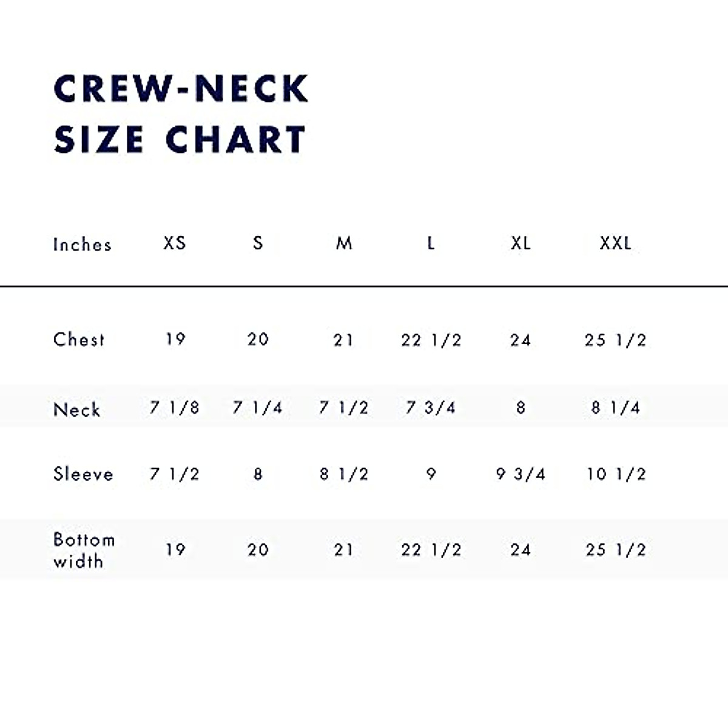This screenshot has width=728, height=728.
Task: Select the L size column header
Action: (x=431, y=243)
